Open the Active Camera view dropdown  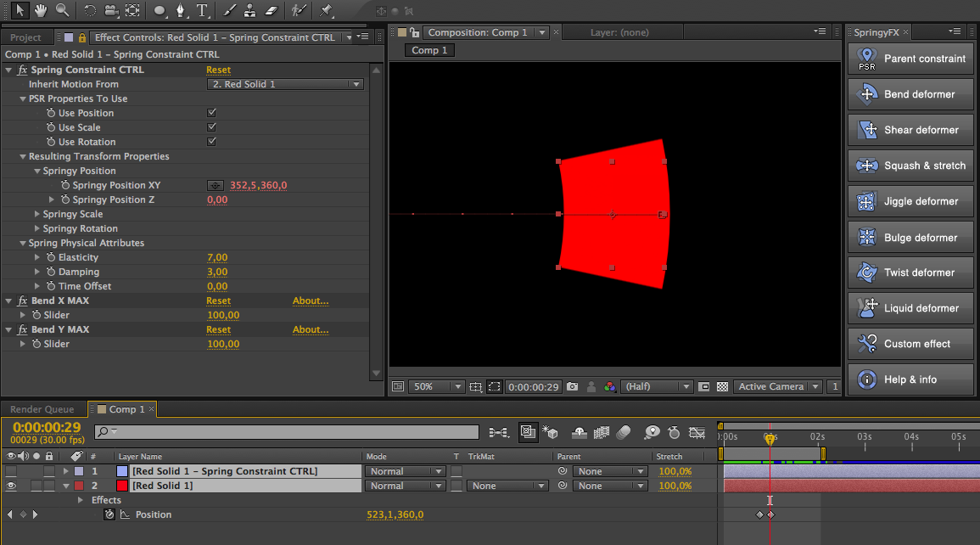click(777, 387)
